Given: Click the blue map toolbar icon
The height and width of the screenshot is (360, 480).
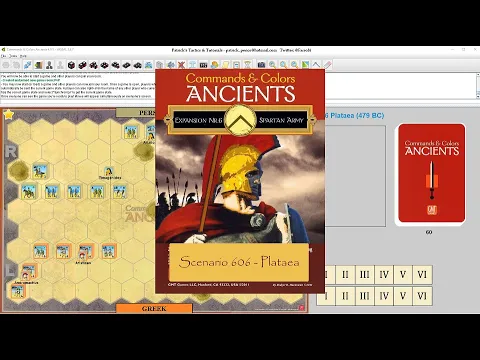Looking at the screenshot, I should tap(148, 65).
